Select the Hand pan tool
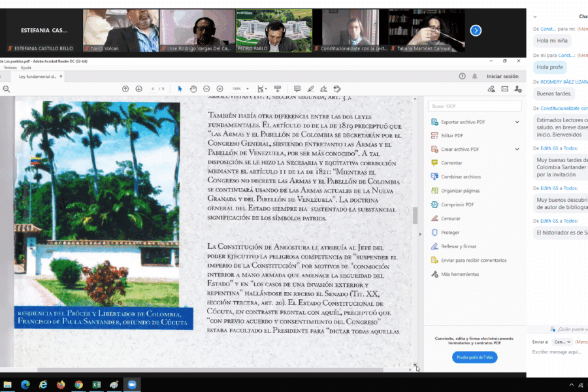588x392 pixels. pyautogui.click(x=193, y=89)
